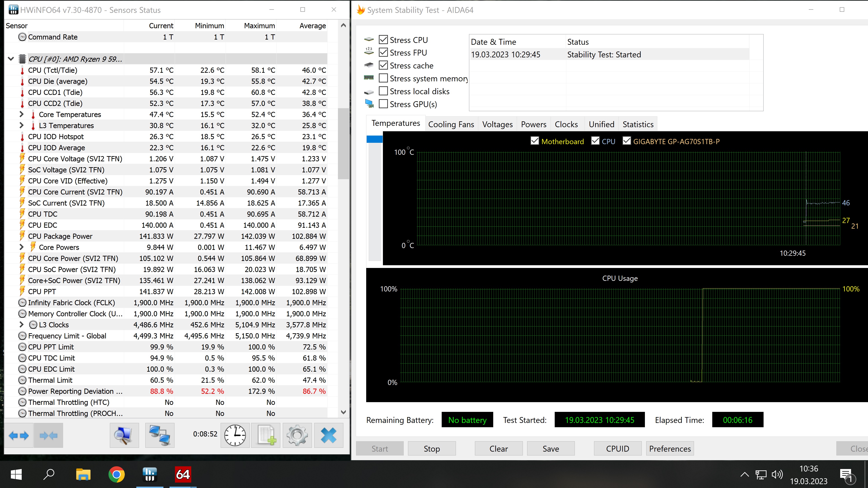868x488 pixels.
Task: Click the CPU chip icon in HWiNFO header row
Action: [22, 59]
